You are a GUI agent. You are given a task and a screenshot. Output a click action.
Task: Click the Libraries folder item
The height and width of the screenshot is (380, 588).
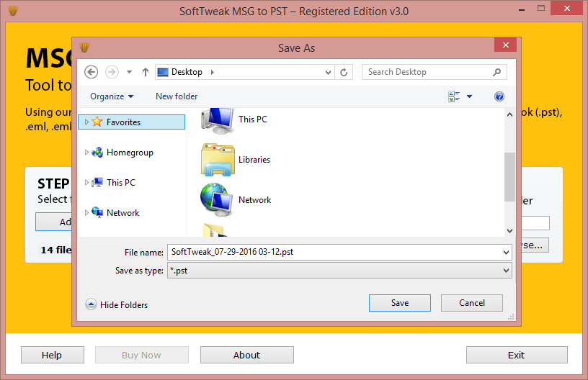pyautogui.click(x=236, y=160)
